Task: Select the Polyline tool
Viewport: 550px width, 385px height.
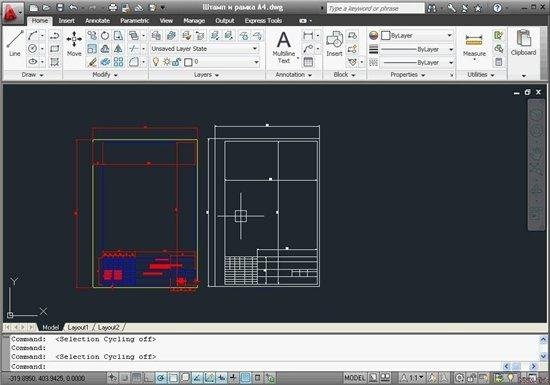Action: point(54,35)
